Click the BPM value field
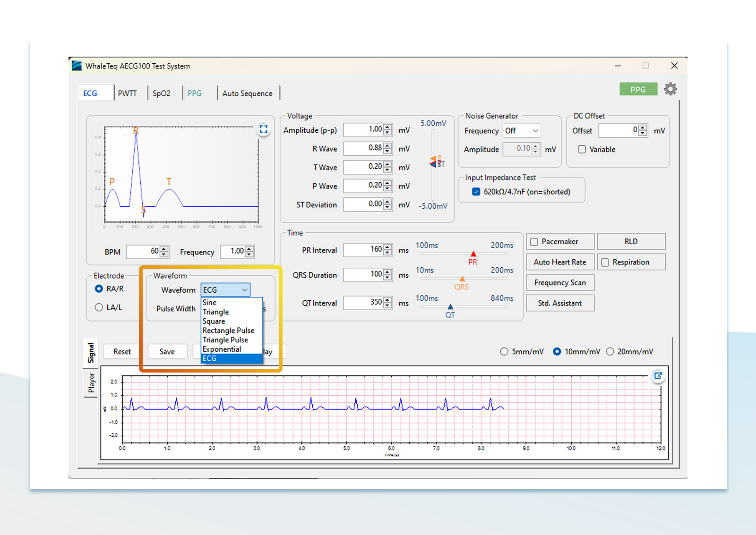The height and width of the screenshot is (535, 756). [x=143, y=252]
